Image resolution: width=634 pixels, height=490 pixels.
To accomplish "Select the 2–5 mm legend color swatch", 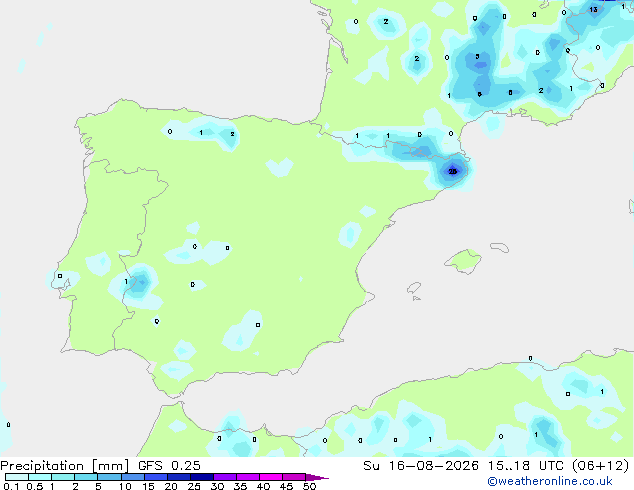I will tap(86, 477).
